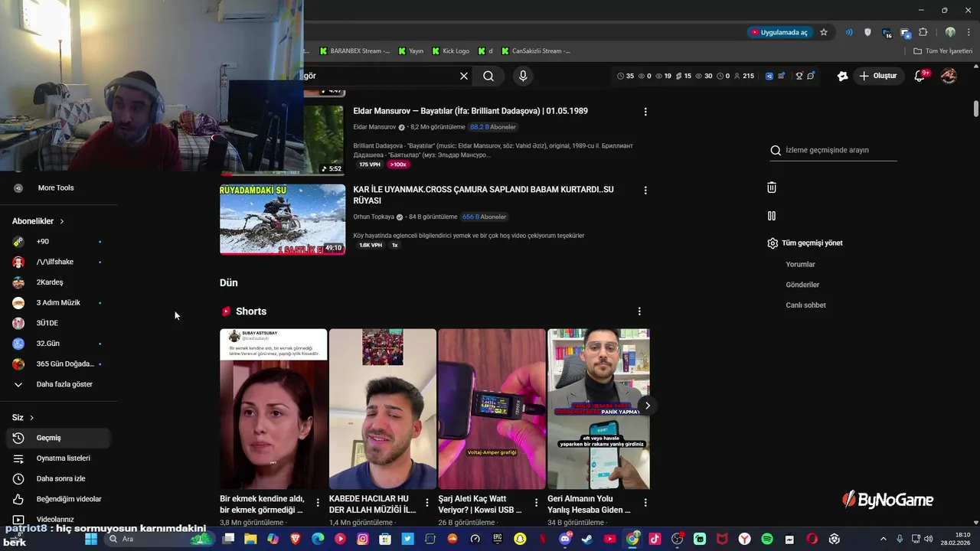This screenshot has width=980, height=551.
Task: Open the 3 Adım Müzik subscription
Action: click(x=58, y=303)
